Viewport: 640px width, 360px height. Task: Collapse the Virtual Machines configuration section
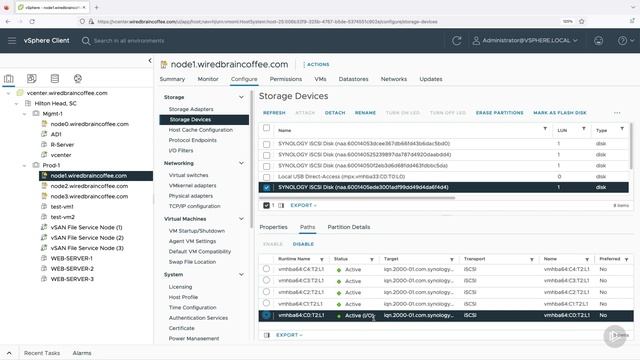click(x=241, y=219)
